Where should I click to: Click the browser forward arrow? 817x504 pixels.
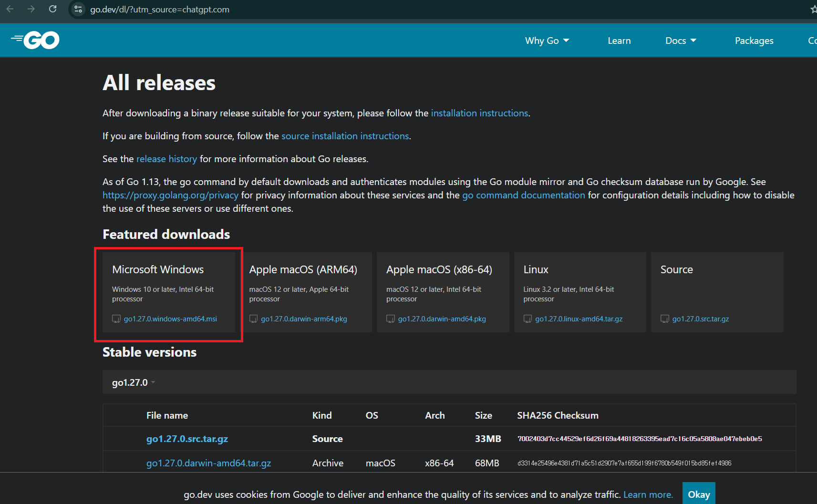click(x=31, y=9)
